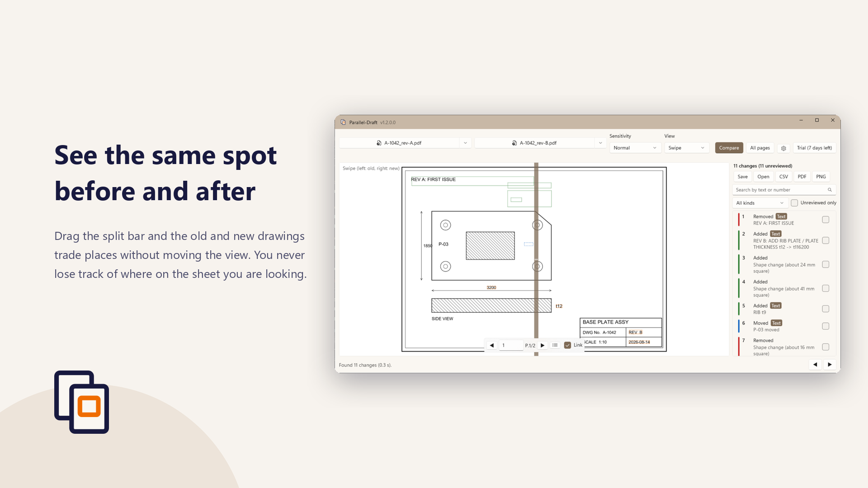Open the settings gear icon
The height and width of the screenshot is (488, 868).
(x=783, y=148)
